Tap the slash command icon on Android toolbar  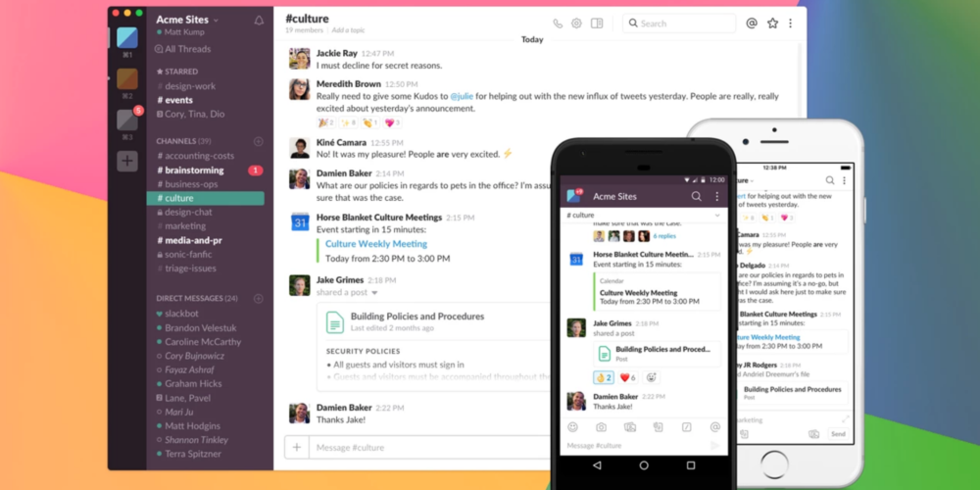point(686,427)
